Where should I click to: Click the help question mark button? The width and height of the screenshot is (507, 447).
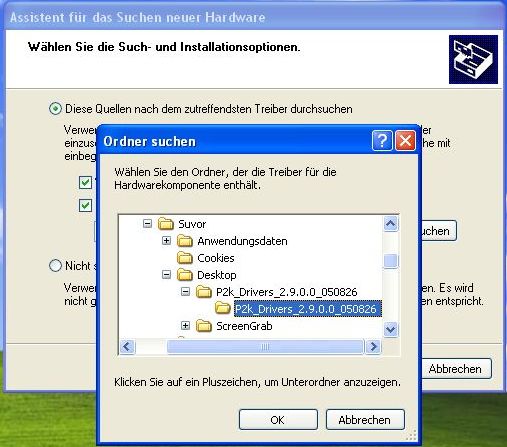[382, 141]
